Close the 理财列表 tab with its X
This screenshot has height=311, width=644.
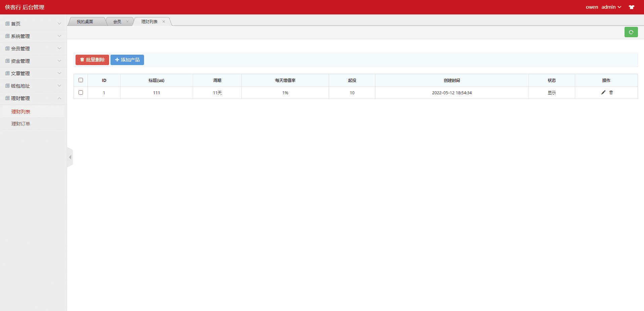point(164,22)
